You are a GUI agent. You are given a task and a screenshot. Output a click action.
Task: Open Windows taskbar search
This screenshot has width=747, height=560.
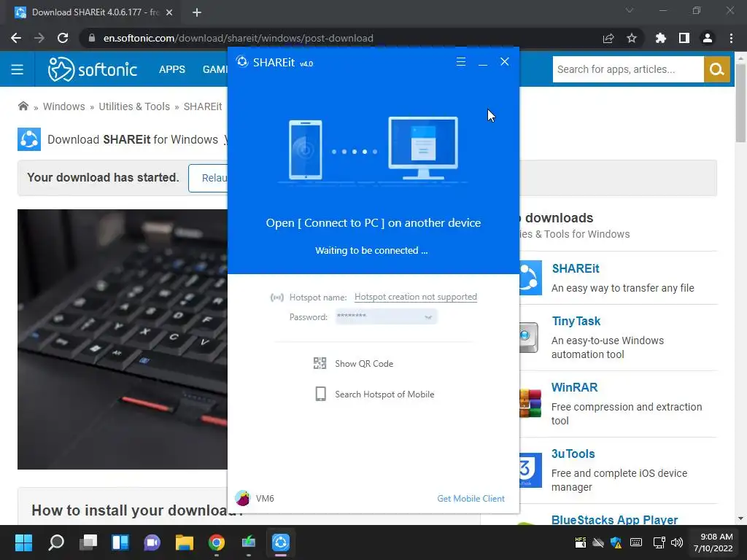55,542
